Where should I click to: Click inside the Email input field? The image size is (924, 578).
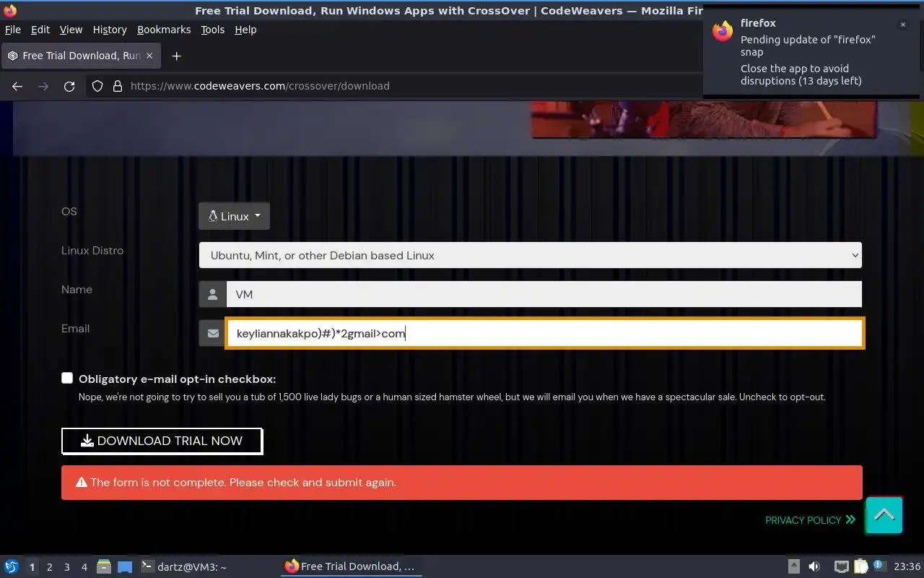coord(544,333)
